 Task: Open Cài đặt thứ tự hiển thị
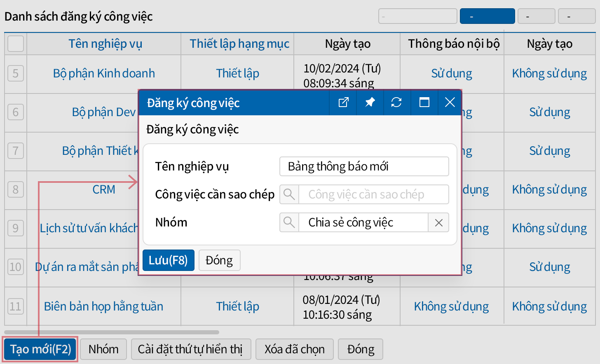point(190,349)
